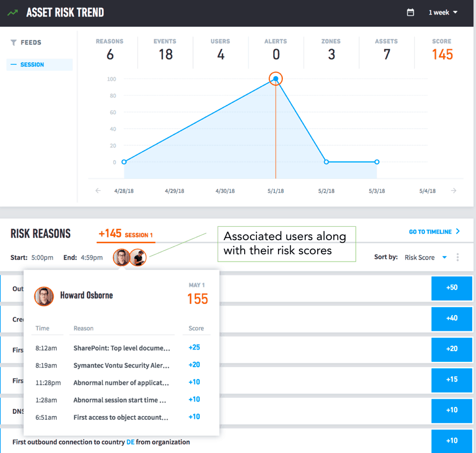476x453 pixels.
Task: Click the Feeds filter funnel icon
Action: coord(13,42)
